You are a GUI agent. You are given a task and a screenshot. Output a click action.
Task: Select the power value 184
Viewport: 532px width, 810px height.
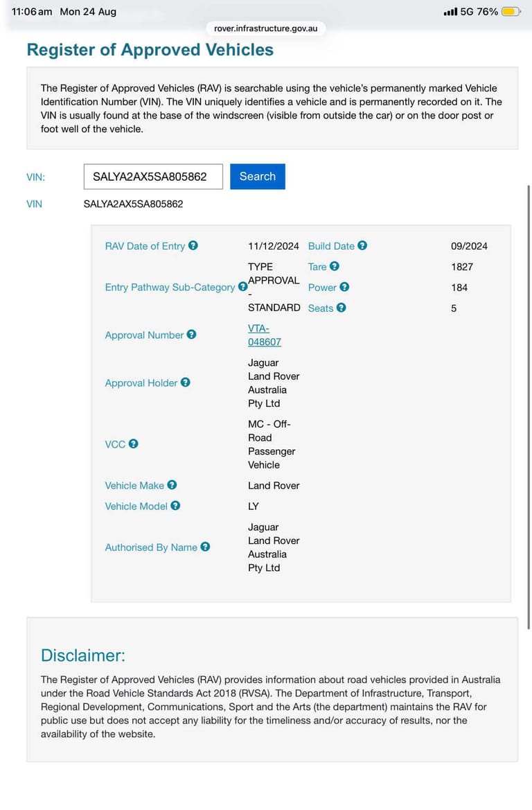[459, 288]
